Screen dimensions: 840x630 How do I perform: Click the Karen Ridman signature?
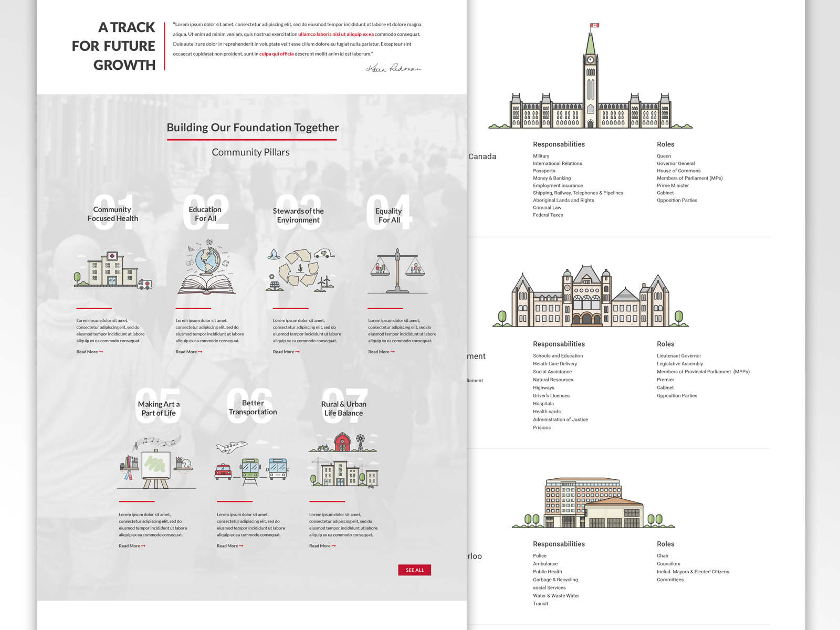(x=395, y=68)
